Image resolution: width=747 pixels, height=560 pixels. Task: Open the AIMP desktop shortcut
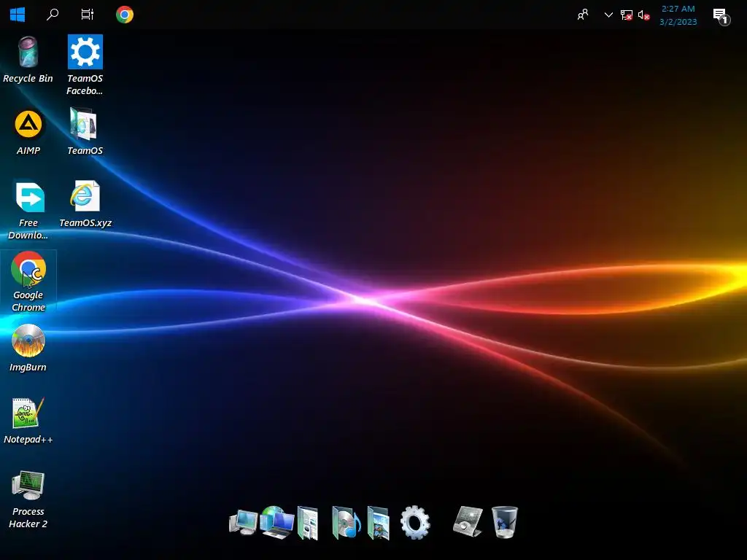click(x=28, y=133)
